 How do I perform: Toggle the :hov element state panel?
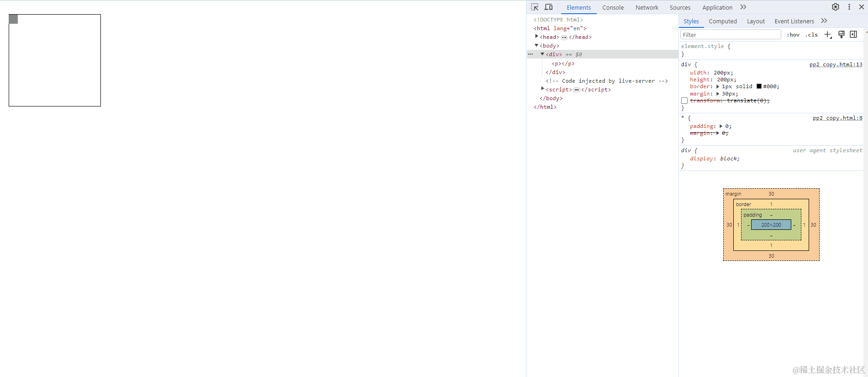pos(793,35)
